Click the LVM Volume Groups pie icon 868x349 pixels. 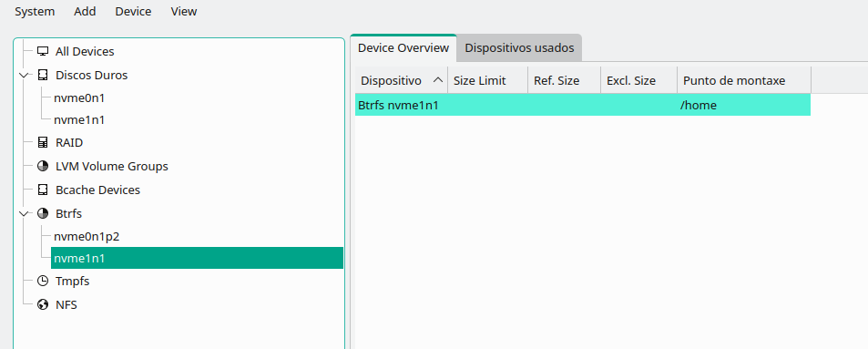pyautogui.click(x=43, y=166)
